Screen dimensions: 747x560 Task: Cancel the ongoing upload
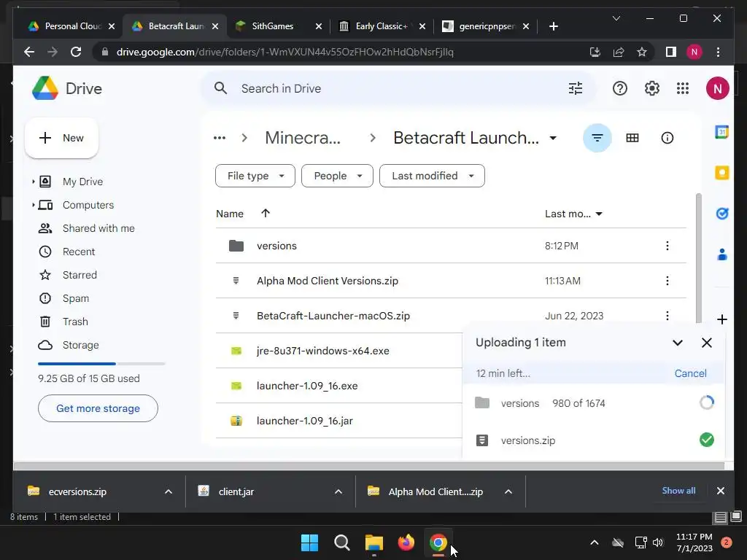[x=690, y=374]
